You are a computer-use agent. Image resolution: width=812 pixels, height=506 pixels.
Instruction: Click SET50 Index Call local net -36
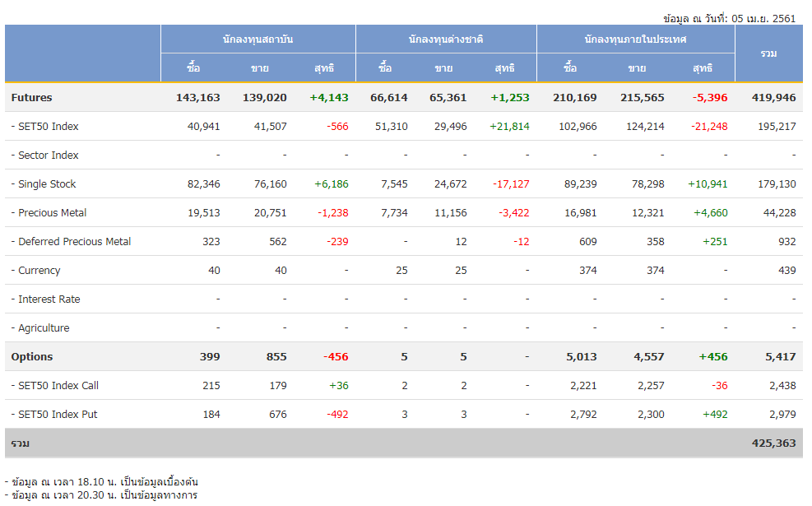coord(719,385)
